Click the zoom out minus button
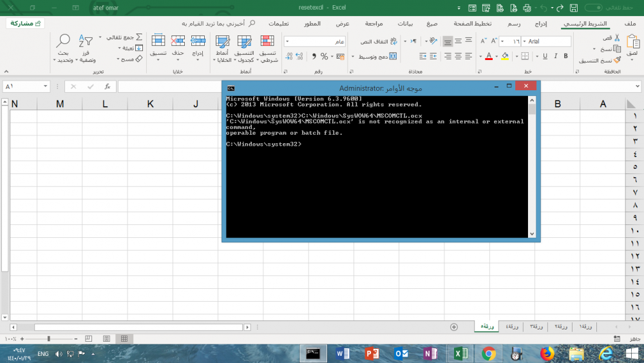This screenshot has height=363, width=644. [75, 338]
